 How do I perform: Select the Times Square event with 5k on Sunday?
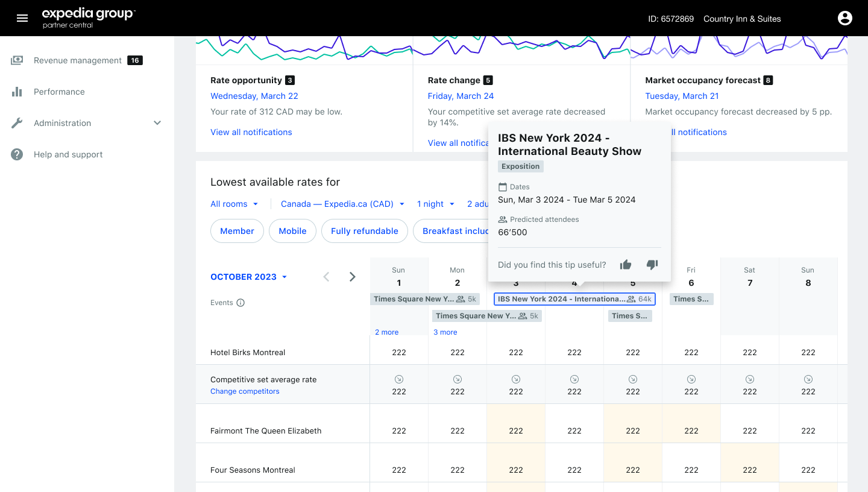coord(425,299)
